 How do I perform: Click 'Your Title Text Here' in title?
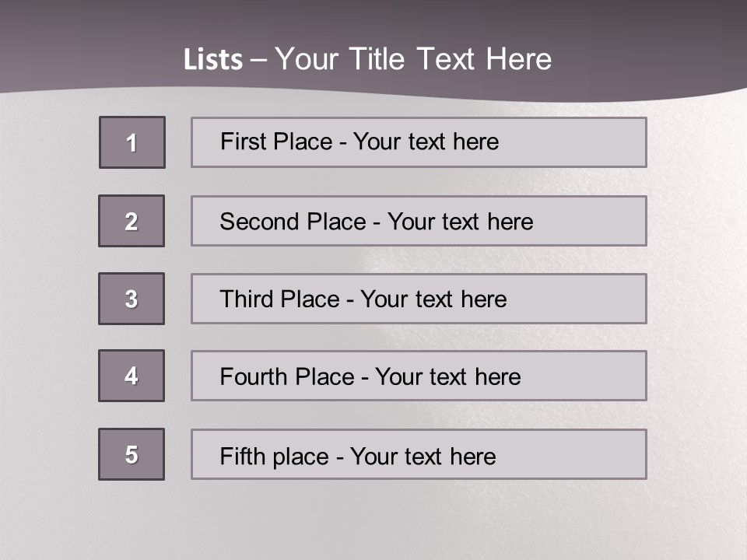pyautogui.click(x=413, y=59)
